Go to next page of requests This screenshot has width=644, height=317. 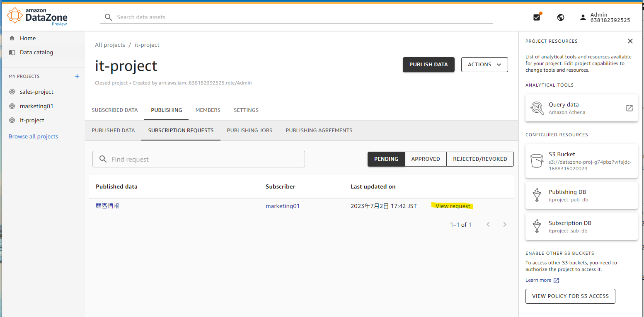pyautogui.click(x=505, y=224)
